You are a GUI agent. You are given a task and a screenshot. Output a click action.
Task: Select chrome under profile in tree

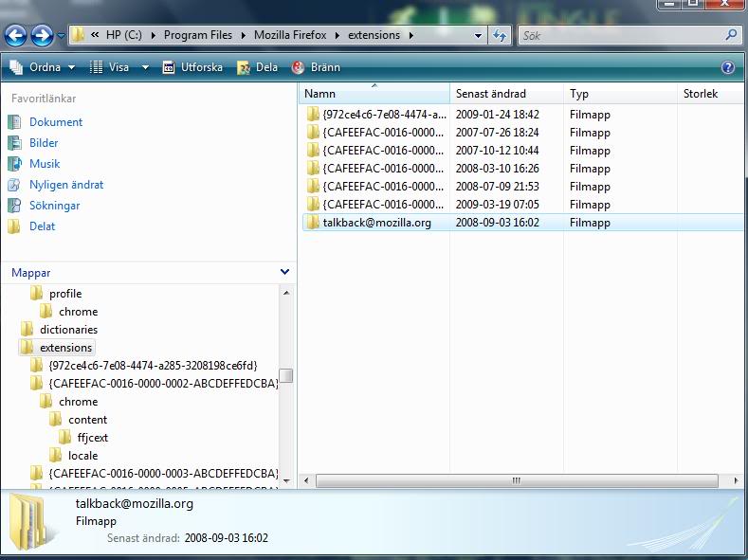coord(79,312)
